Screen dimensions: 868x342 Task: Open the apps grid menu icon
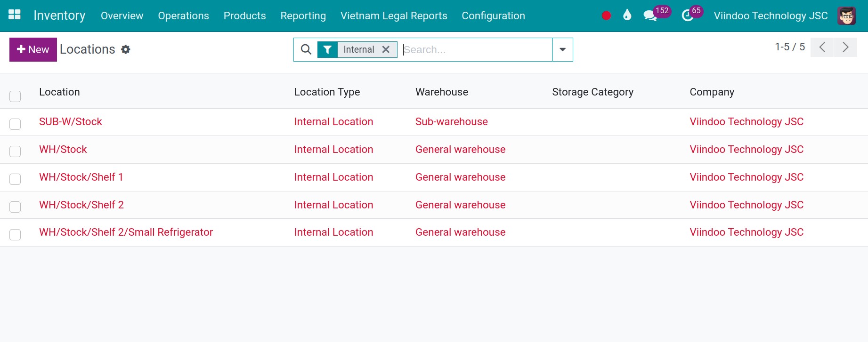pos(15,15)
